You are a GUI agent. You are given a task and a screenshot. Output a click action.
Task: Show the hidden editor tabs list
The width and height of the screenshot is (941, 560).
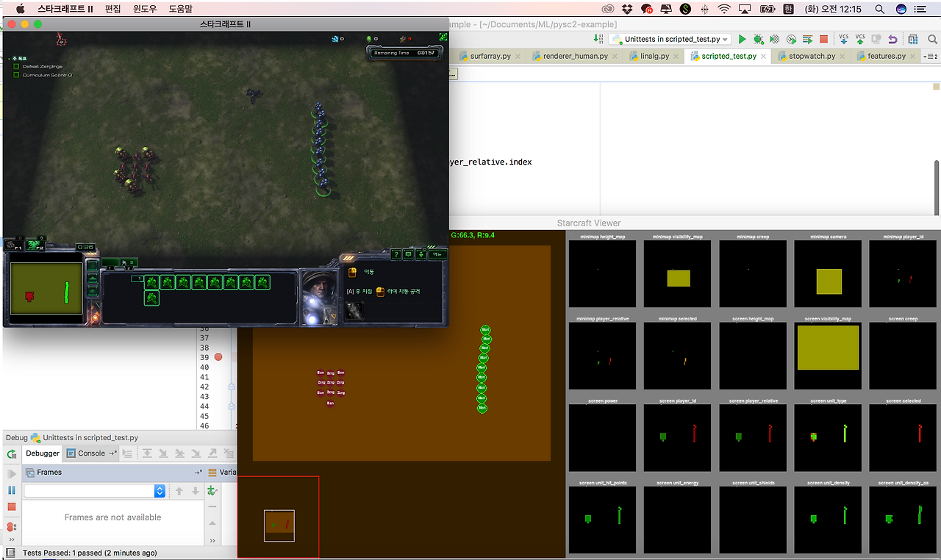click(x=930, y=56)
